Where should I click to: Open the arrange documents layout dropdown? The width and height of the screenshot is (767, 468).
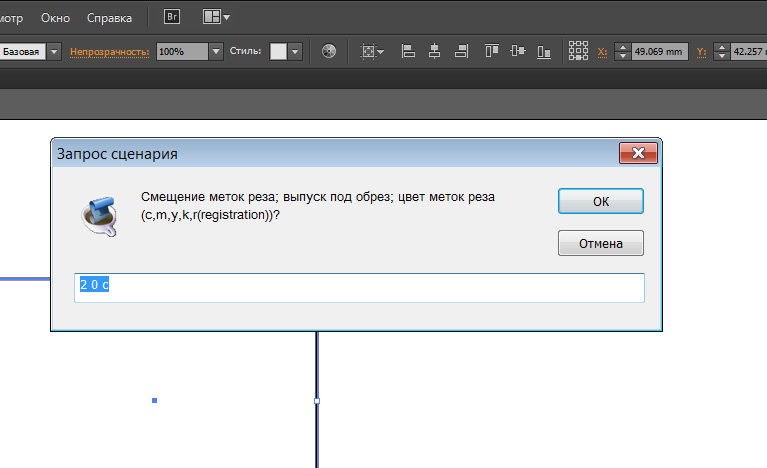click(216, 17)
